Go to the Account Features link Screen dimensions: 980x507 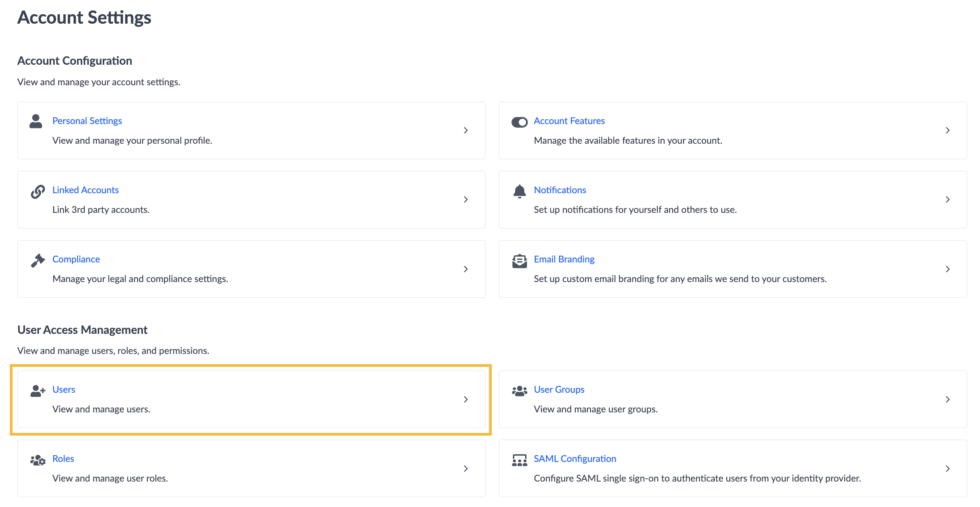coord(569,121)
